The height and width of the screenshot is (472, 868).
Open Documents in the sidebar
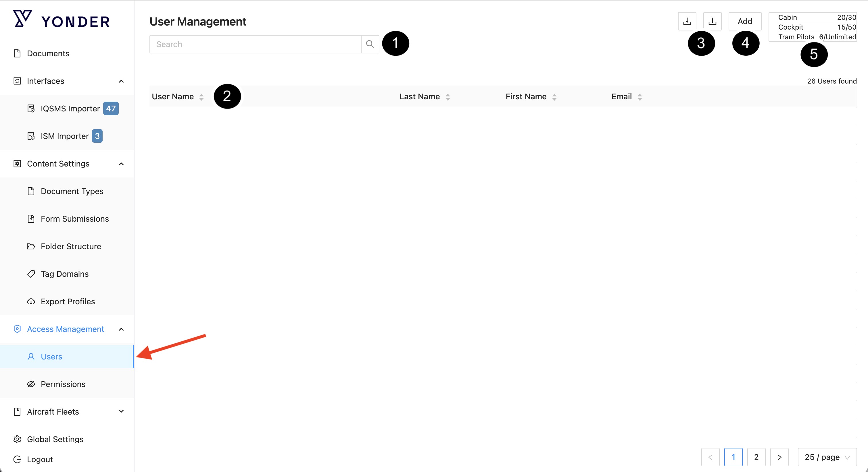coord(48,53)
